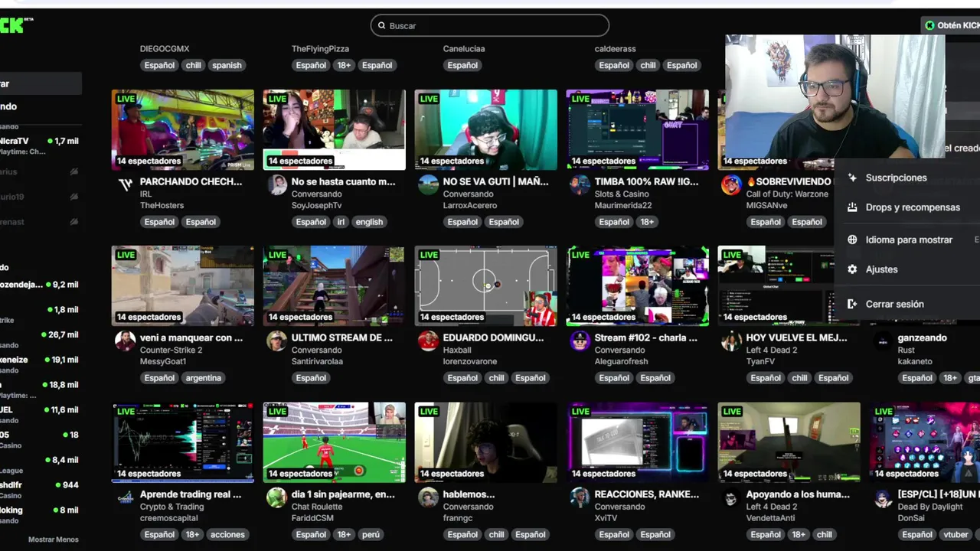Click the acciones tag under creemoscapital
980x551 pixels.
(x=227, y=535)
